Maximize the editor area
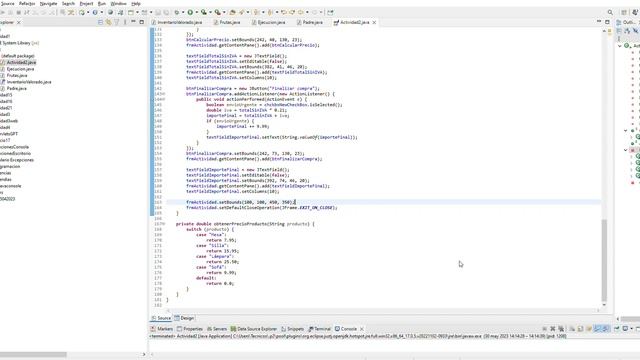Viewport: 640px width, 360px height. tap(607, 22)
